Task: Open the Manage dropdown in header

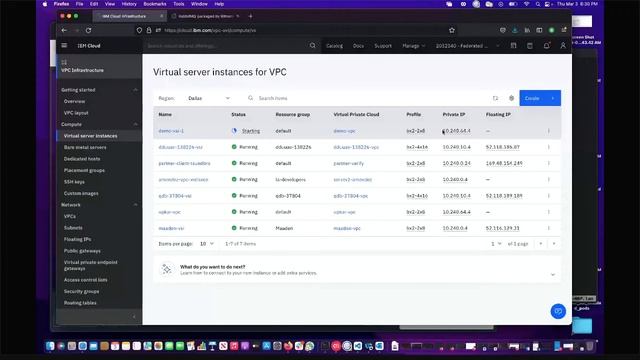Action: click(413, 46)
